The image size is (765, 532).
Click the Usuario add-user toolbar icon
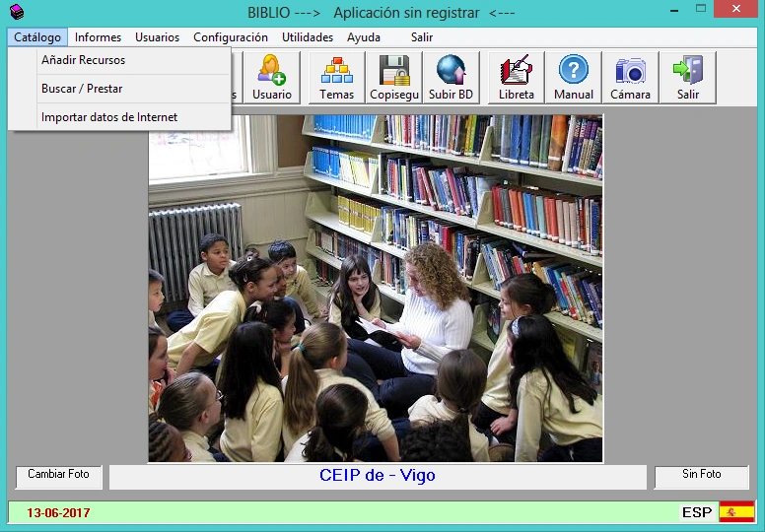click(272, 78)
